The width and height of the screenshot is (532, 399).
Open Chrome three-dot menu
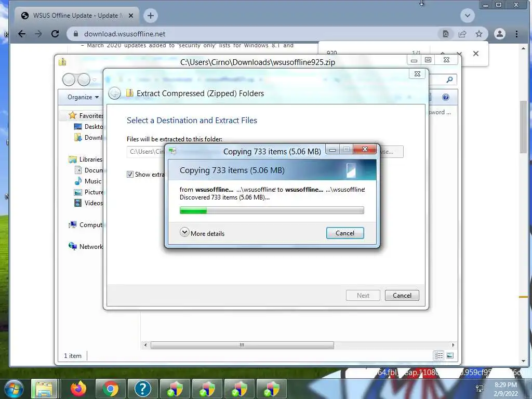pyautogui.click(x=516, y=34)
